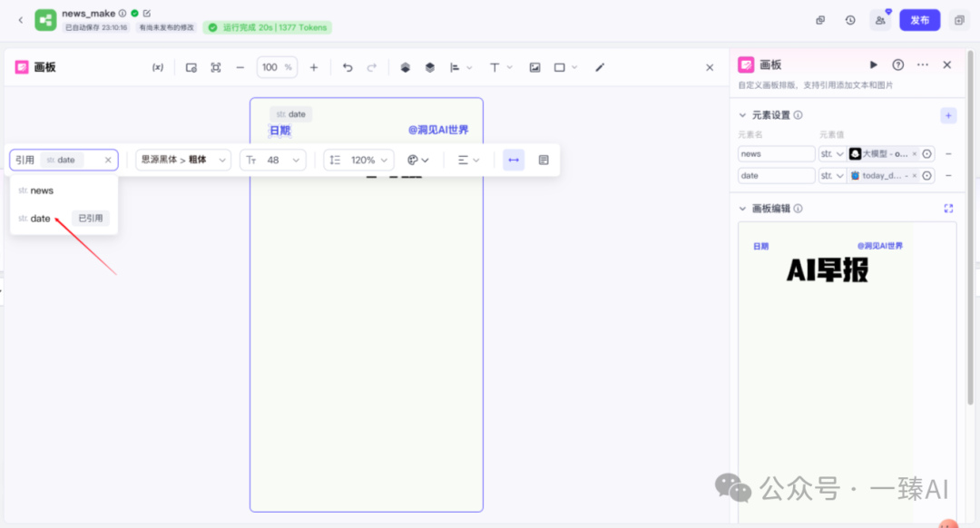Viewport: 980px width, 528px height.
Task: Undo the last canvas action
Action: (x=348, y=67)
